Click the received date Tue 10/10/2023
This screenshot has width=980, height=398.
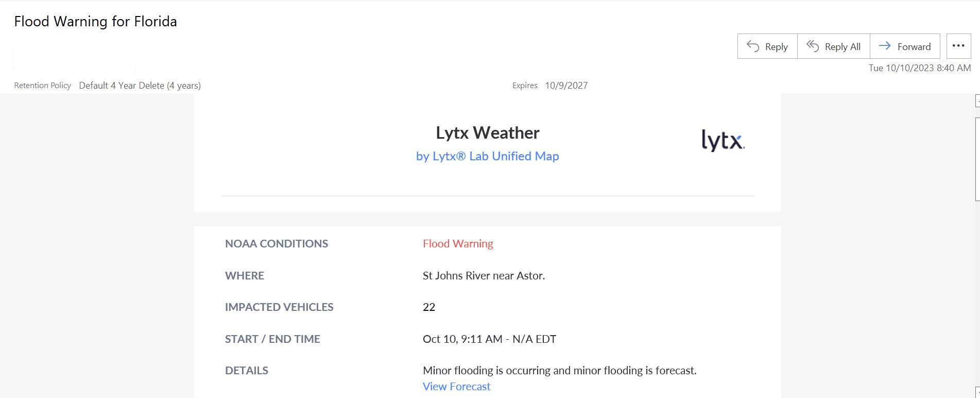coord(901,68)
